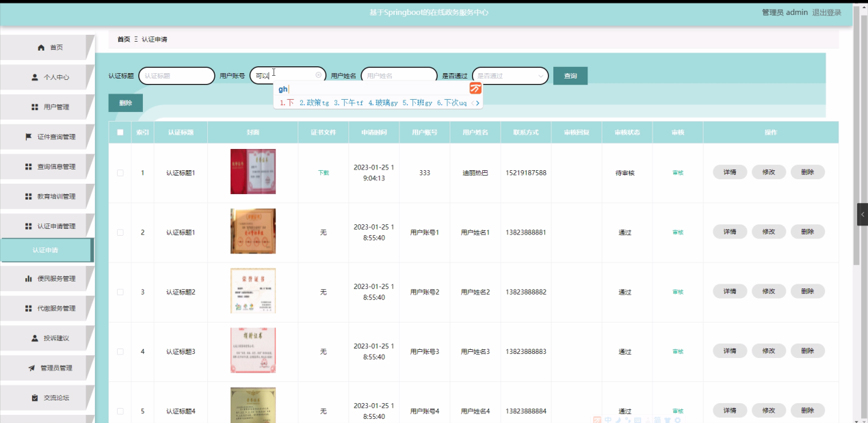Click the clear icon in 用户账号 field

(x=318, y=75)
